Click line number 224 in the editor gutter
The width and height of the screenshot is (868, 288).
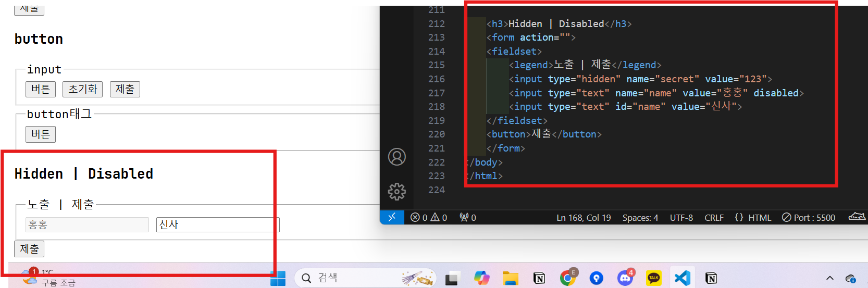click(436, 190)
